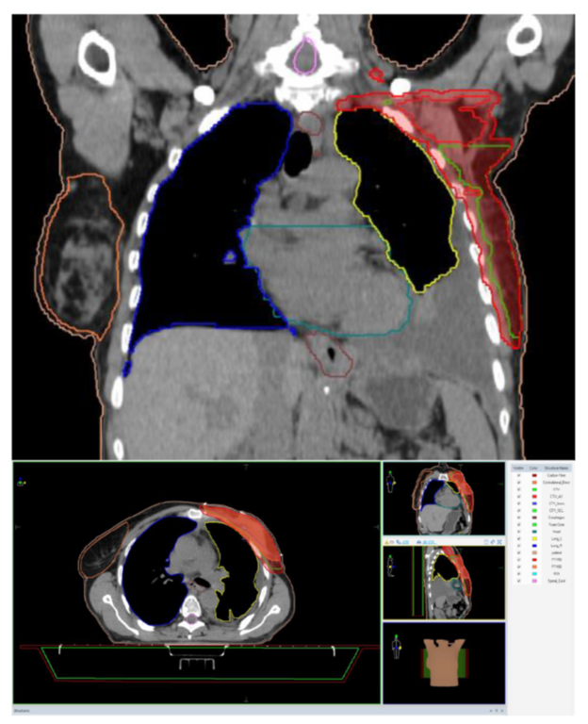Toggle visibility checkbox for ROI structure
588x724 pixels.
coord(519,574)
